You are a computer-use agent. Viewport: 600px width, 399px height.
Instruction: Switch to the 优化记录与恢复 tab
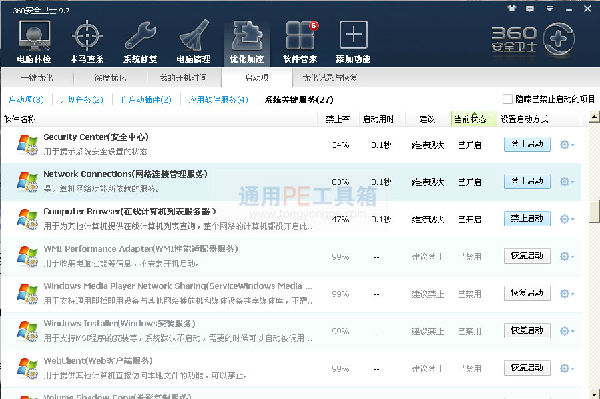pyautogui.click(x=329, y=78)
